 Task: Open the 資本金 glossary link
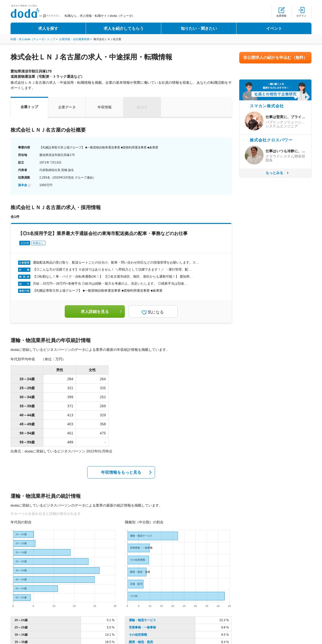23,185
